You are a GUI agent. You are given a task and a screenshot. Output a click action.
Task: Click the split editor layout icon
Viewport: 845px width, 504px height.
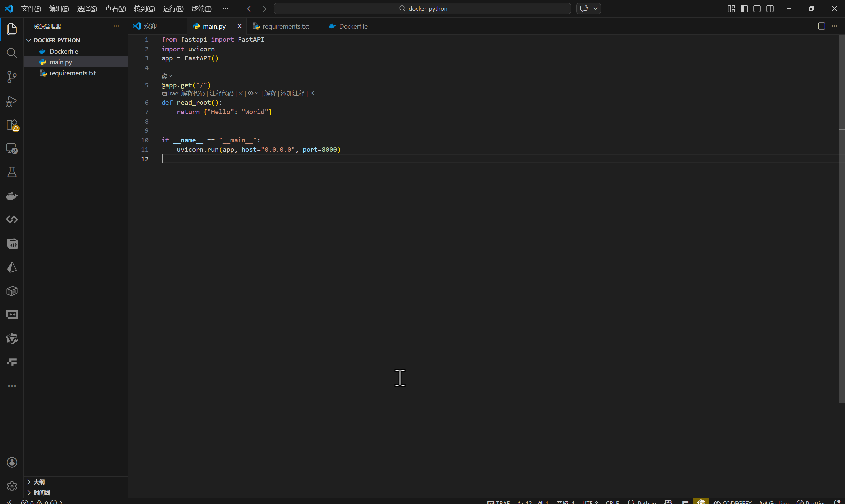point(821,26)
